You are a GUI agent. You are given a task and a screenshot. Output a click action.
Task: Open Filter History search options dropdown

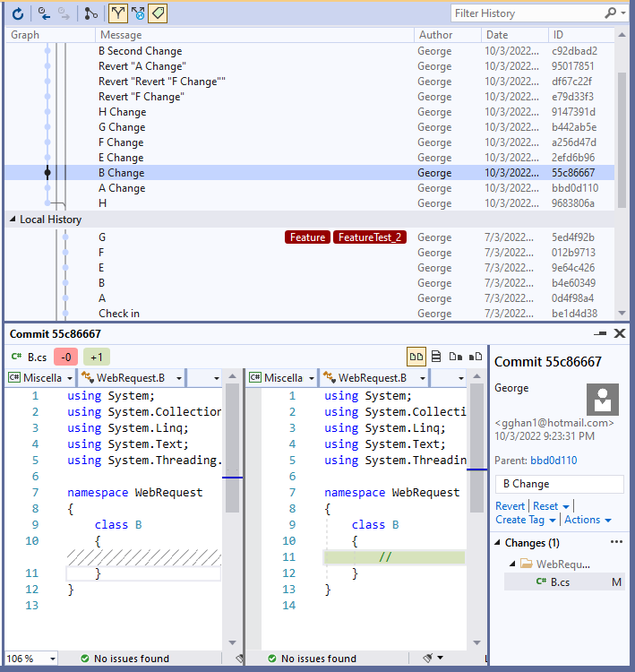click(x=623, y=13)
